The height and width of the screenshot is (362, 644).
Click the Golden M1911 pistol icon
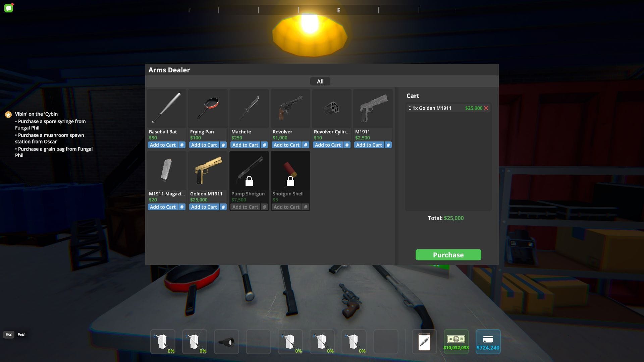tap(208, 170)
